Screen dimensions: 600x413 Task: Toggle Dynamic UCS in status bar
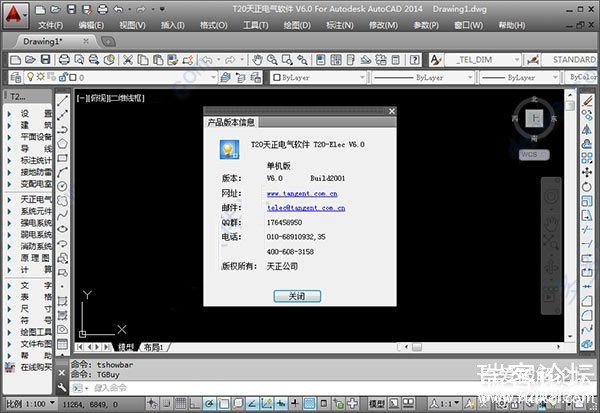267,403
